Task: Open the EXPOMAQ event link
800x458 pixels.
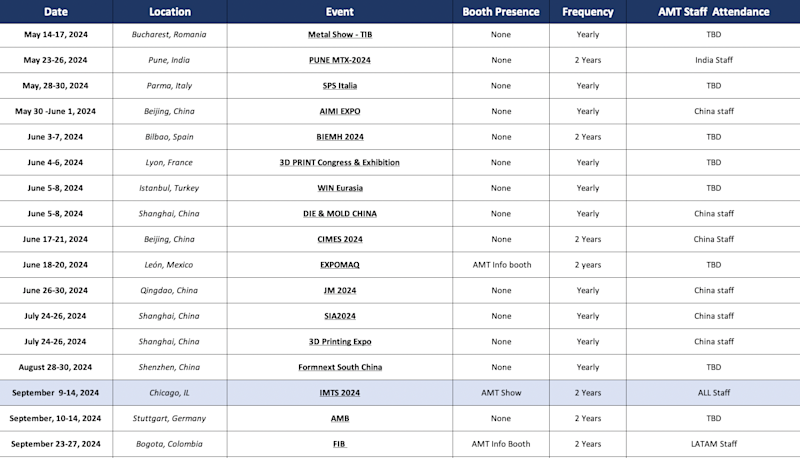Action: coord(340,265)
